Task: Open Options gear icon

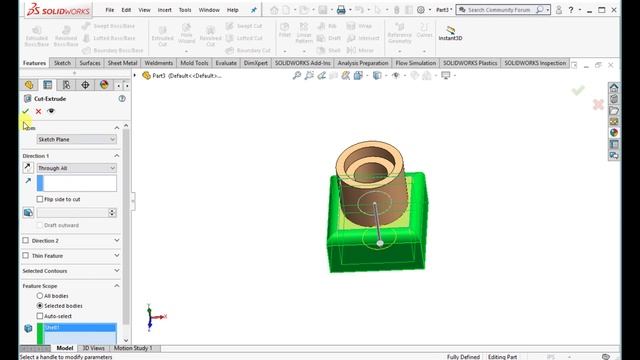Action: pyautogui.click(x=421, y=10)
